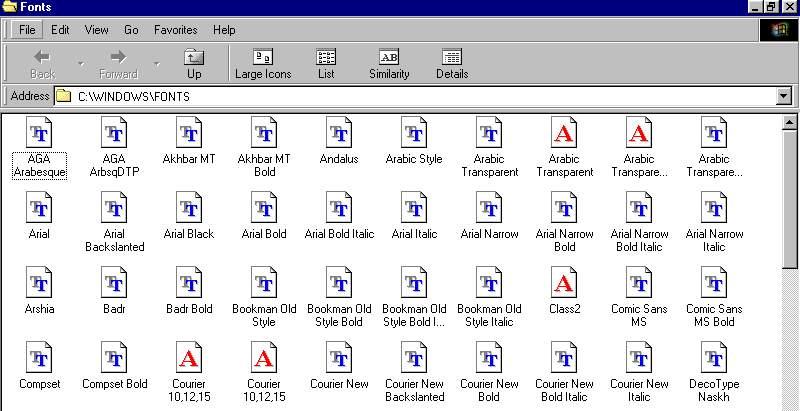Select the AGA ArbsqDTP font icon
The width and height of the screenshot is (800, 411).
coord(114,133)
